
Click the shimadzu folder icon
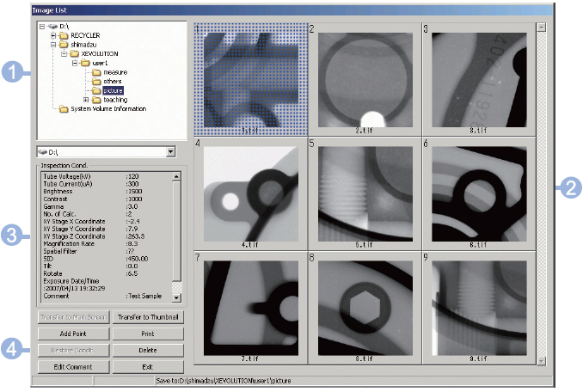click(x=62, y=45)
